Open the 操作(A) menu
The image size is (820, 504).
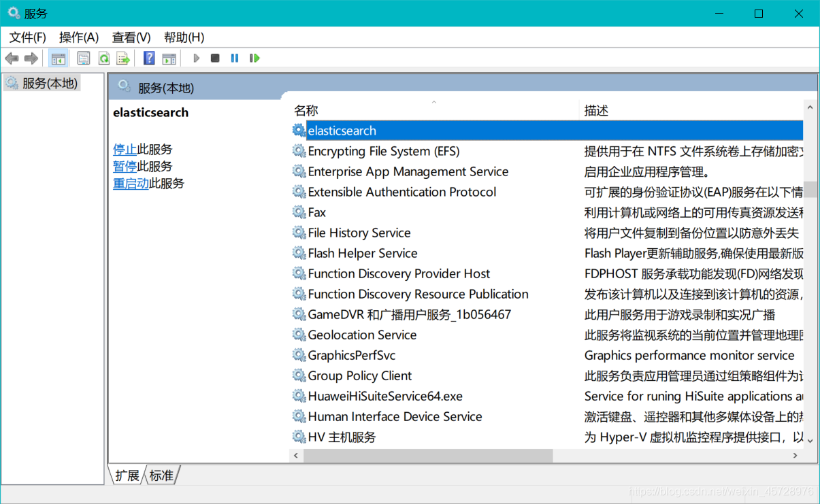pyautogui.click(x=78, y=37)
